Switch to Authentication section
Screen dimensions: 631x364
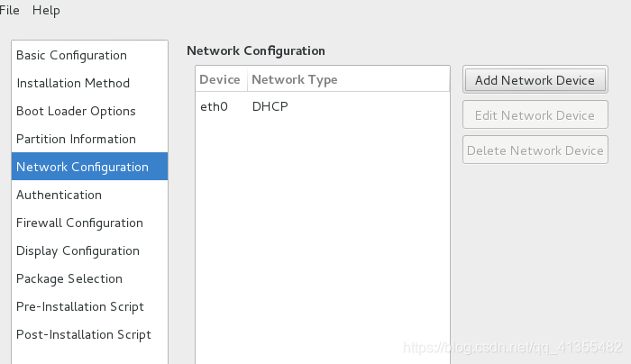[90, 195]
